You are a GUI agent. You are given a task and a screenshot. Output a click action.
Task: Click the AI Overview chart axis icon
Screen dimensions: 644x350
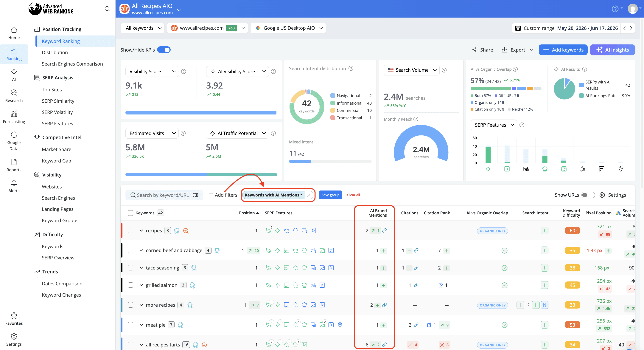(488, 169)
